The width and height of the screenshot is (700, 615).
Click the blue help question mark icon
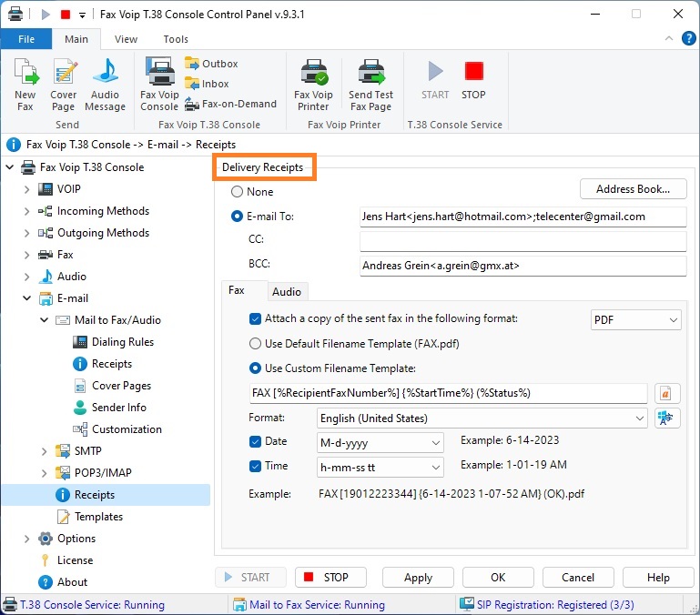(x=688, y=38)
